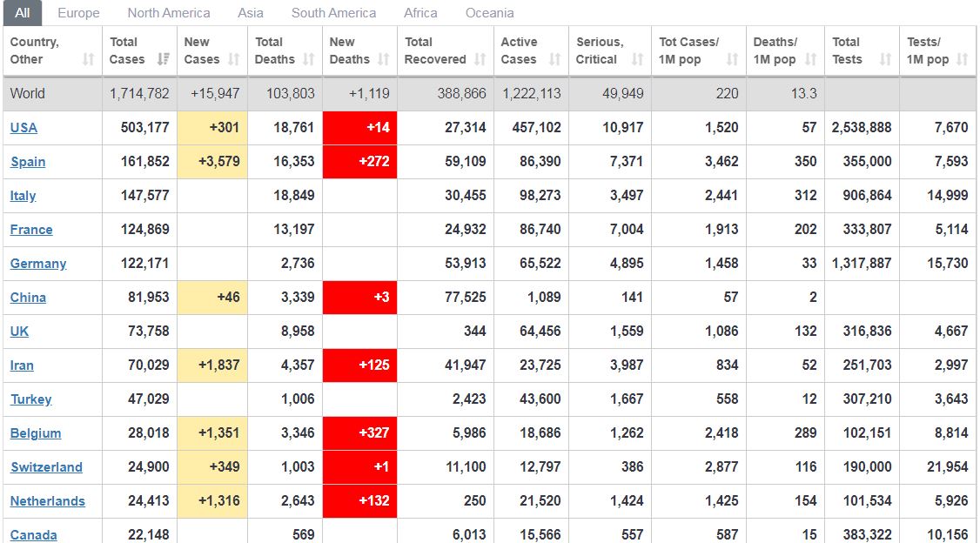Sort by Serious, Critical sort arrows
The width and height of the screenshot is (980, 543).
tap(637, 59)
